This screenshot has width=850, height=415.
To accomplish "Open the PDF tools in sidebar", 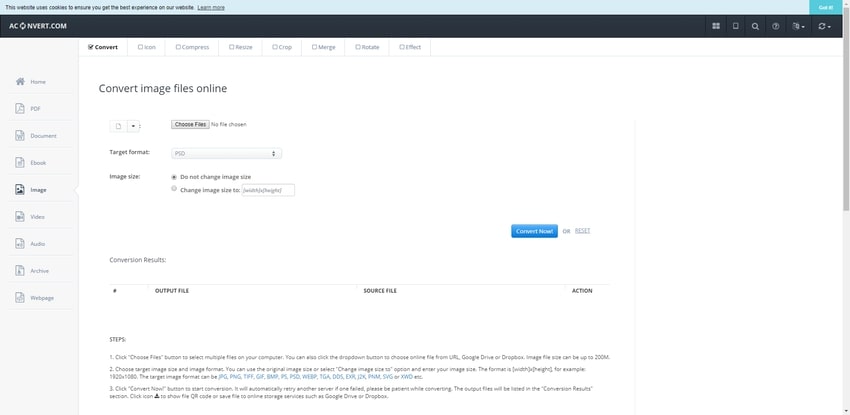I will pos(36,108).
